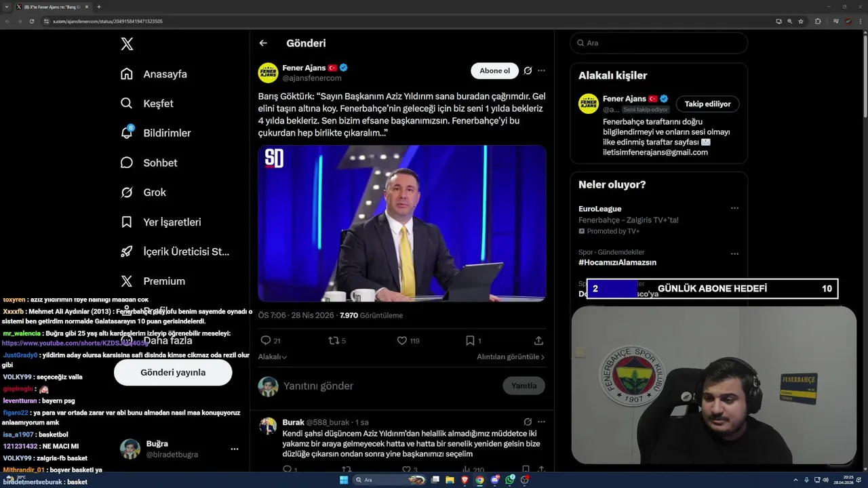Open a new browser tab
This screenshot has height=488, width=868.
point(99,7)
